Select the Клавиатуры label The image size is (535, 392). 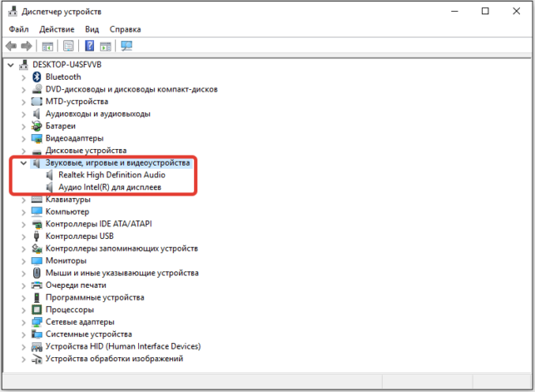(x=68, y=199)
